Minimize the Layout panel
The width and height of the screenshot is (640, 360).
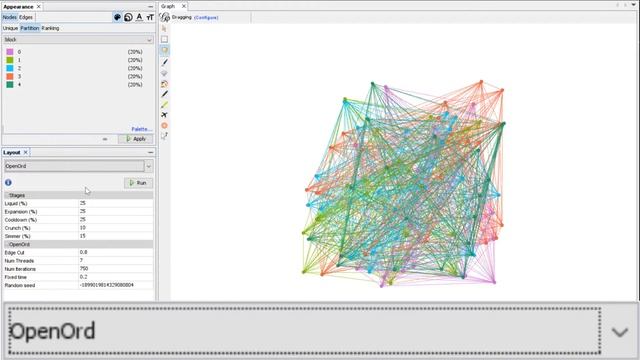point(150,152)
